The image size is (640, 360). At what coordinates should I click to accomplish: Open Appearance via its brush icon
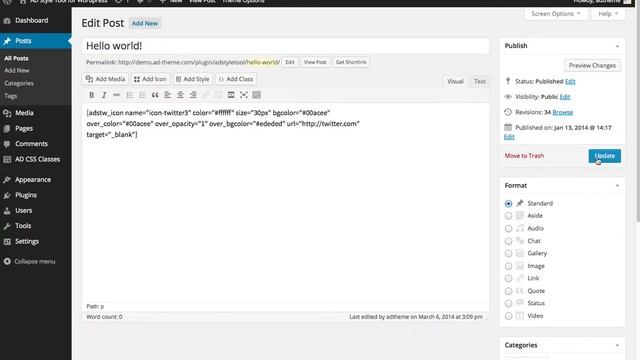(x=7, y=180)
